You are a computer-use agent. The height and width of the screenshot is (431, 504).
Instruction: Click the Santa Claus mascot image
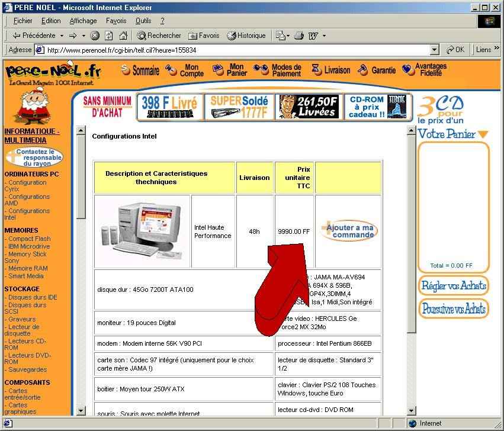[x=34, y=106]
